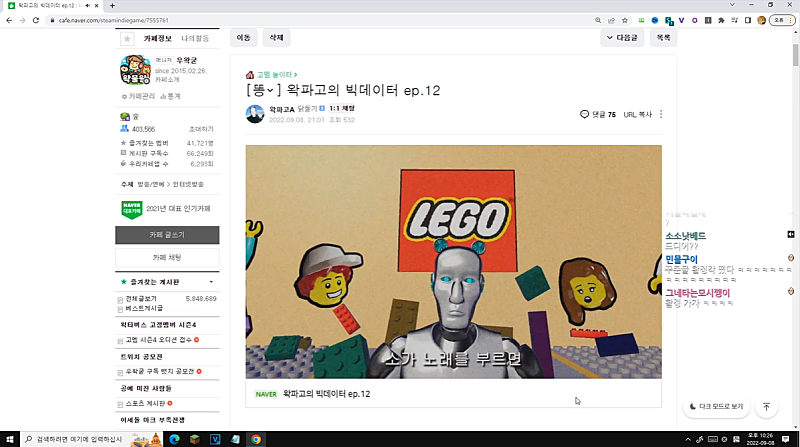Close the 왁파고의 빅데이터 ep.12 tab
The width and height of the screenshot is (800, 447).
pyautogui.click(x=96, y=6)
